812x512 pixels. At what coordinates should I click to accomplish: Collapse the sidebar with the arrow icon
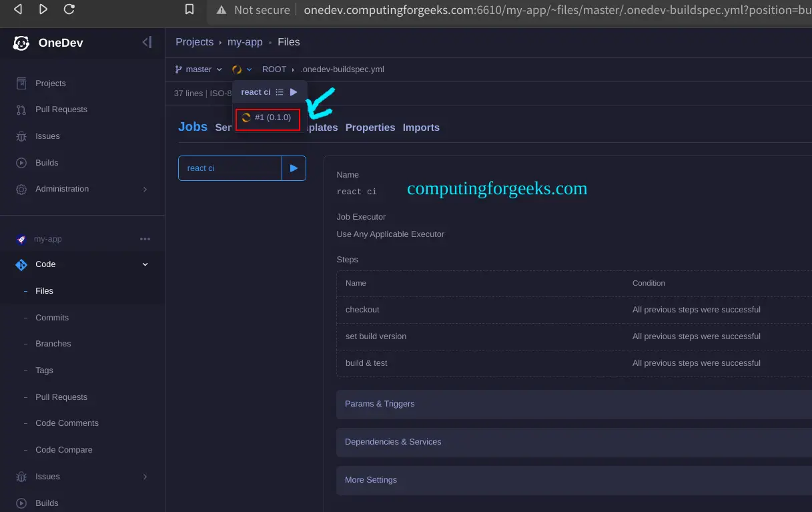[147, 41]
